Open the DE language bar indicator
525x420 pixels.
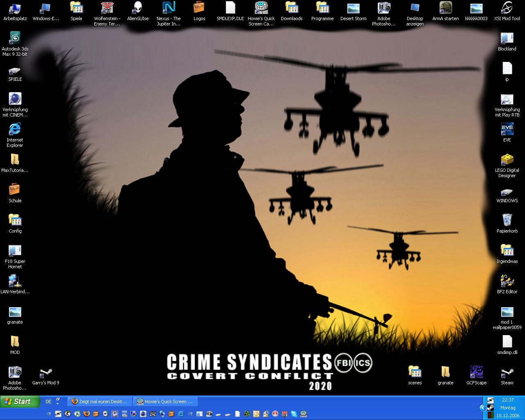click(48, 402)
